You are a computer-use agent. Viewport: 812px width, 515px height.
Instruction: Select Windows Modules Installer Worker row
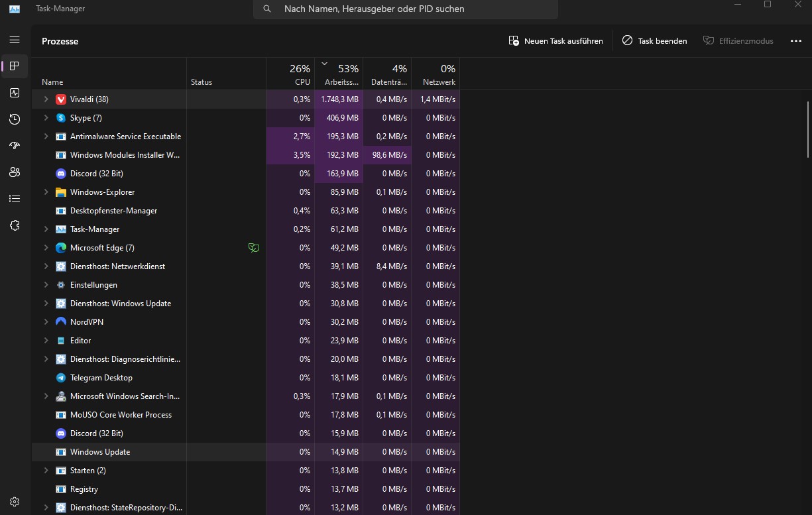pyautogui.click(x=246, y=155)
